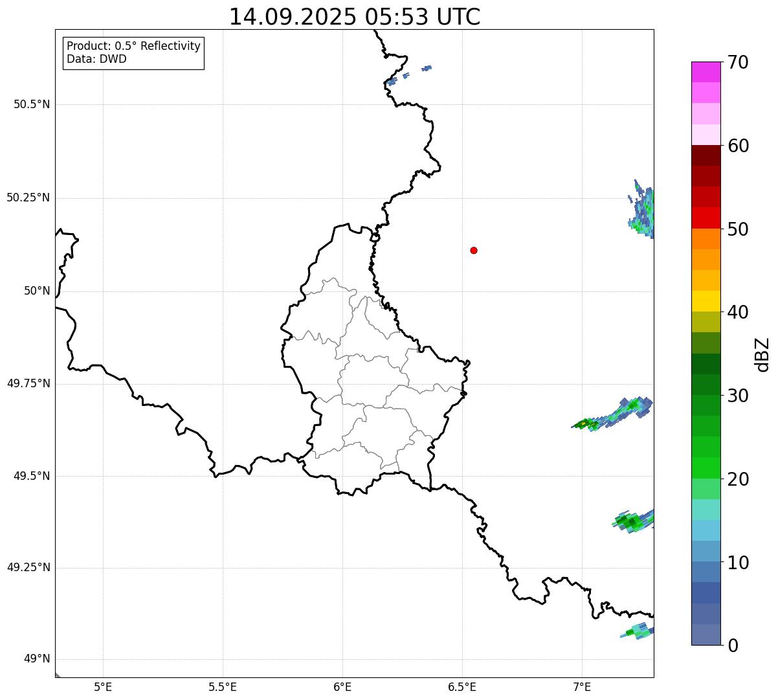Click the colorbar tick label 70
Image resolution: width=778 pixels, height=700 pixels.
[739, 62]
